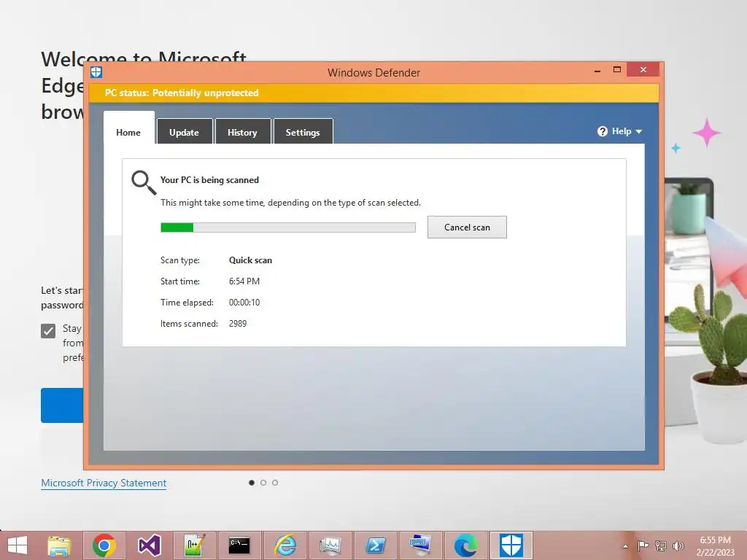The image size is (747, 560).
Task: Click 'Your PC is being scanned' heading
Action: [x=209, y=180]
